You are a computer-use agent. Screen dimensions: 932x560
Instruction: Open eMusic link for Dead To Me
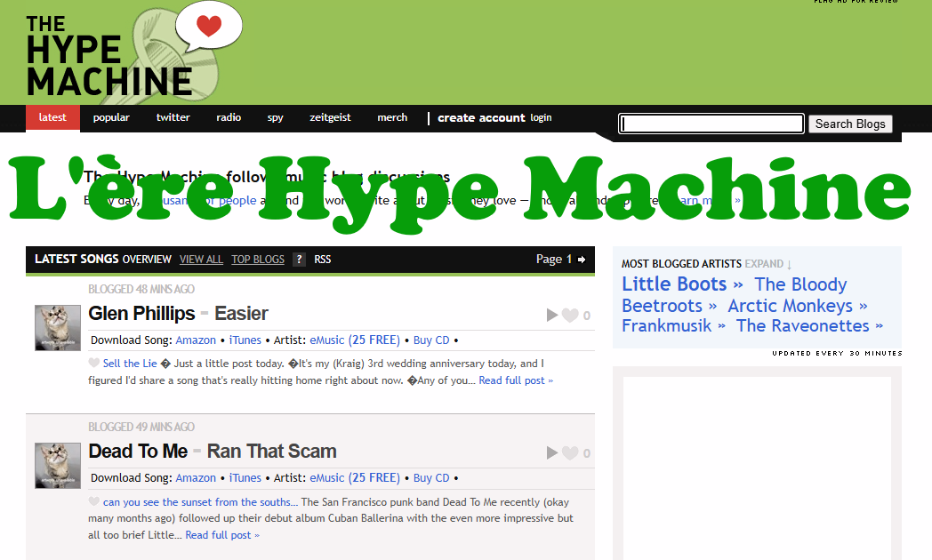tap(355, 478)
